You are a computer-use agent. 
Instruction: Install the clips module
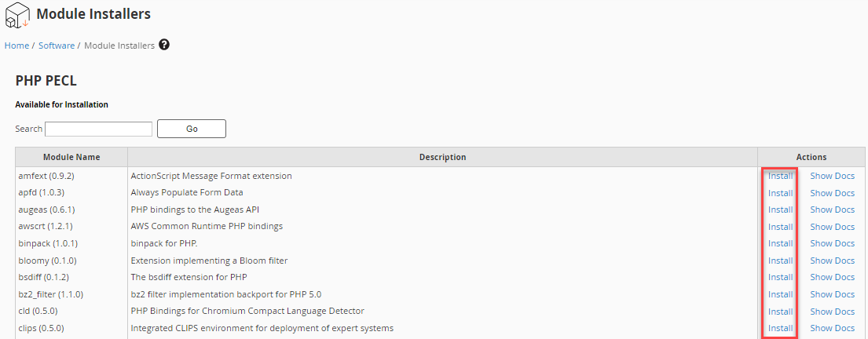[x=780, y=328]
